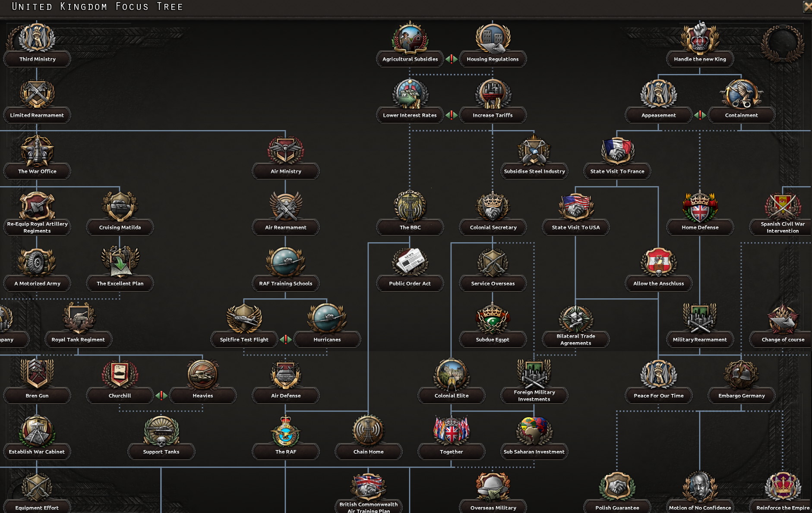Click the Chain Home radar icon
Image resolution: width=812 pixels, height=513 pixels.
click(x=368, y=431)
